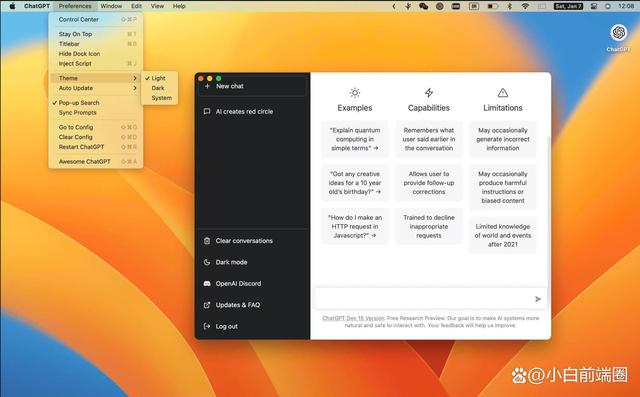Toggle the Pop-up Search option
The width and height of the screenshot is (640, 397).
(x=96, y=103)
